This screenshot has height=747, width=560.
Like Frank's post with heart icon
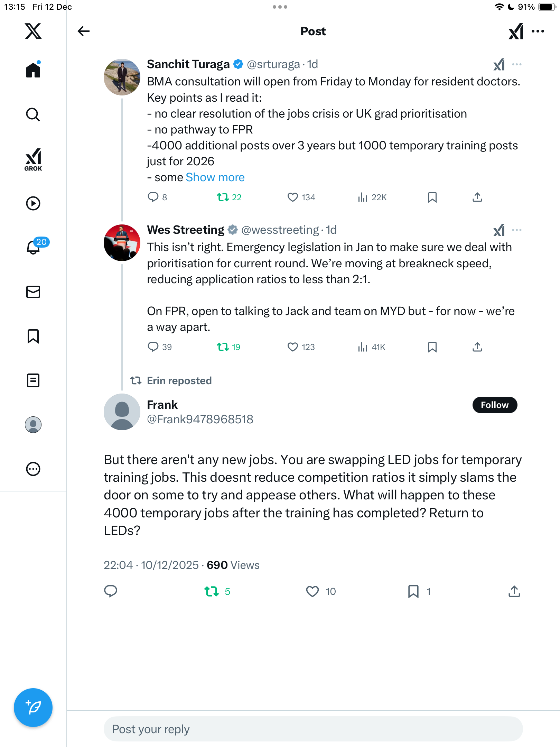pos(312,591)
